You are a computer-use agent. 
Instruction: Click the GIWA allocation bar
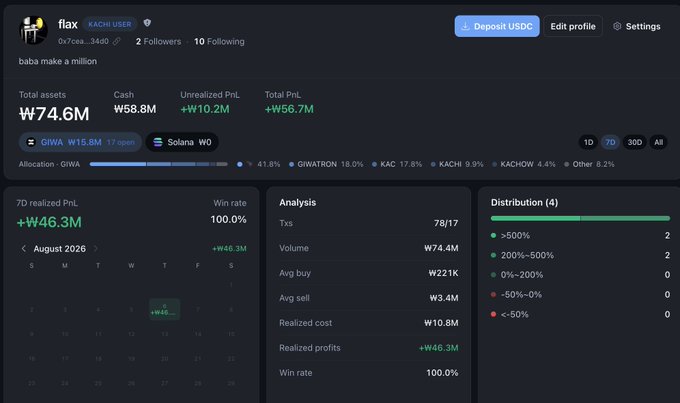(x=158, y=164)
